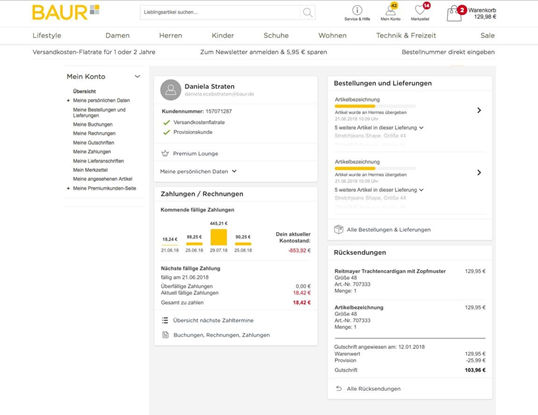This screenshot has height=415, width=538.
Task: Select Meine angesehenen Artikel in sidebar
Action: (x=102, y=179)
